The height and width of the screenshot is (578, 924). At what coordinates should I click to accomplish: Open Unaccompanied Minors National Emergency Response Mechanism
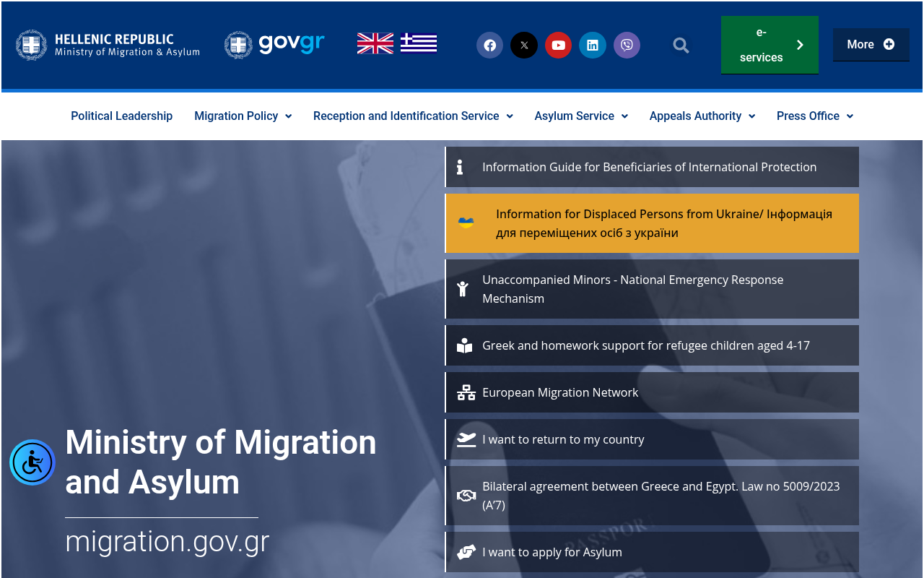pos(652,289)
